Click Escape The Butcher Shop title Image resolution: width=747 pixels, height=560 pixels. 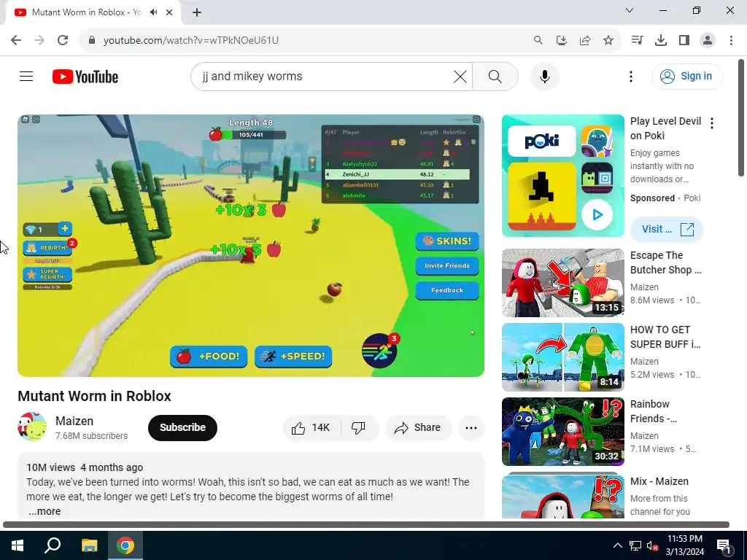(665, 262)
